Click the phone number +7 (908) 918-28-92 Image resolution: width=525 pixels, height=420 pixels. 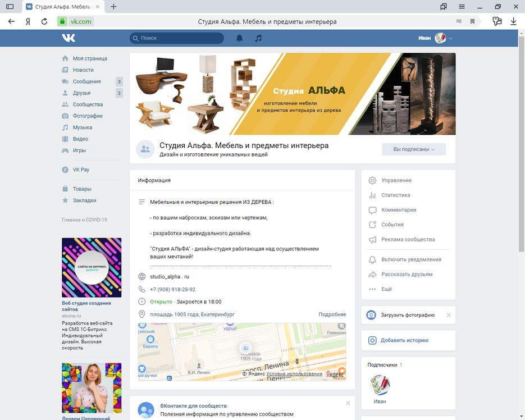point(172,289)
